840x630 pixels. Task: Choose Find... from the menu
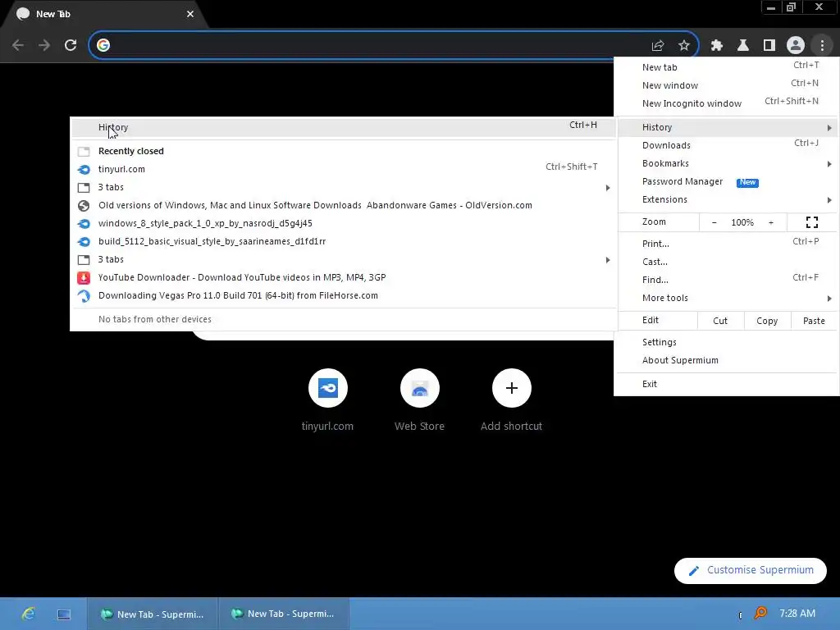click(x=728, y=280)
